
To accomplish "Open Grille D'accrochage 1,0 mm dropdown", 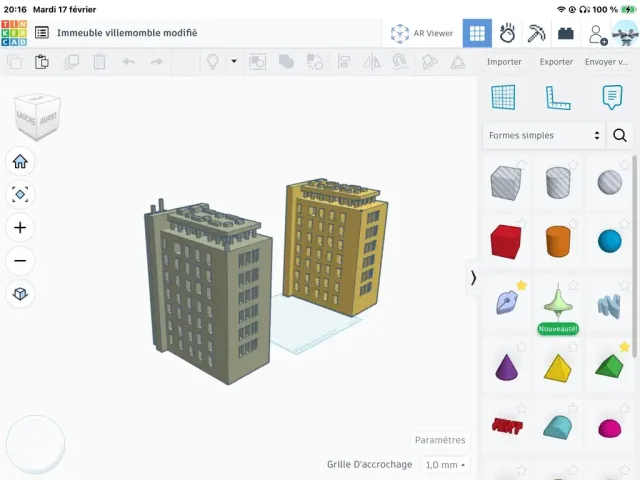I will click(445, 465).
